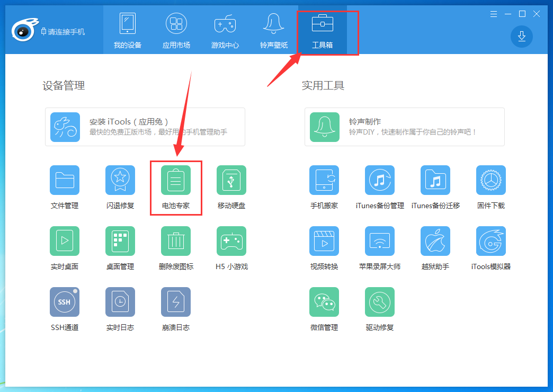The image size is (553, 392).
Task: Launch the 文件管理 file manager
Action: pyautogui.click(x=64, y=180)
